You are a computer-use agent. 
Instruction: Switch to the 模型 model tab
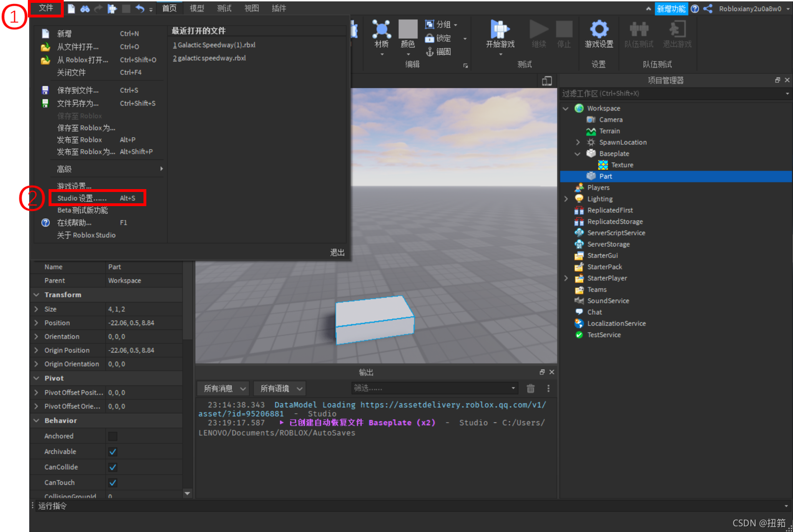pos(197,8)
